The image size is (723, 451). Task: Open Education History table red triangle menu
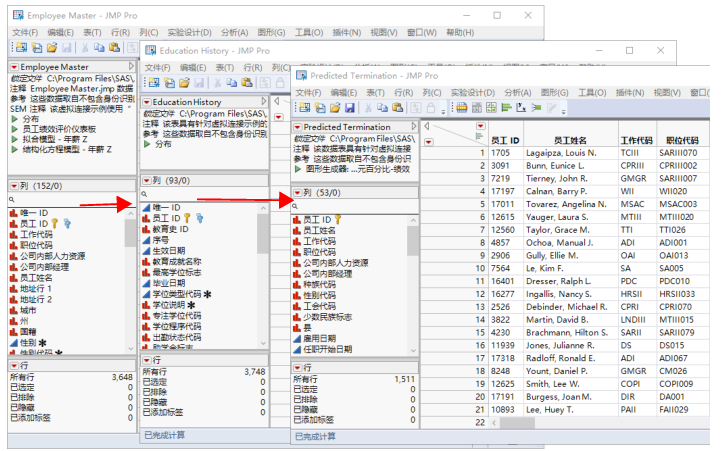[x=147, y=102]
